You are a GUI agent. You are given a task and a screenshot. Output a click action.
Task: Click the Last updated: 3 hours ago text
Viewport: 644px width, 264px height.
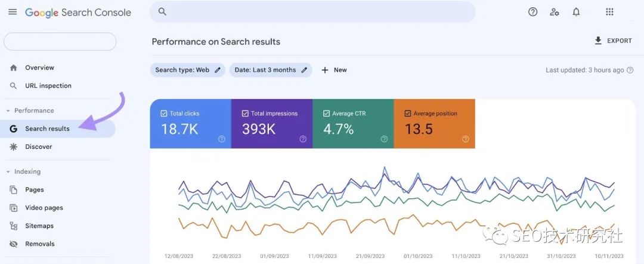585,70
